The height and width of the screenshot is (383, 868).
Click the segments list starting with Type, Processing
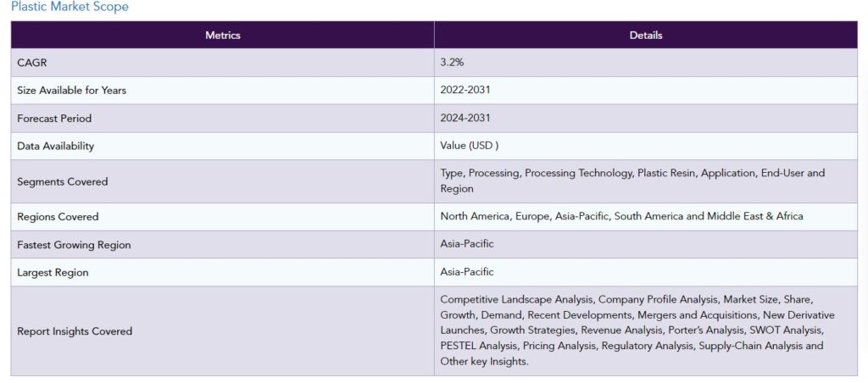(632, 180)
